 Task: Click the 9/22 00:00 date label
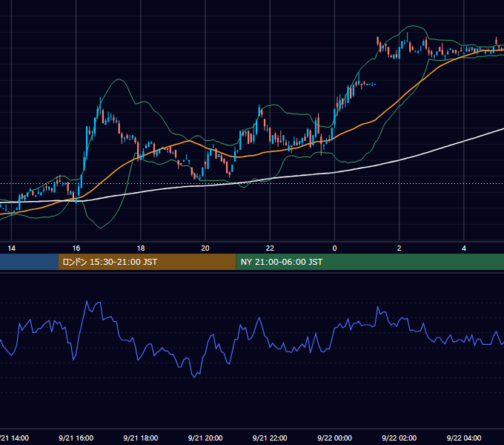point(334,438)
